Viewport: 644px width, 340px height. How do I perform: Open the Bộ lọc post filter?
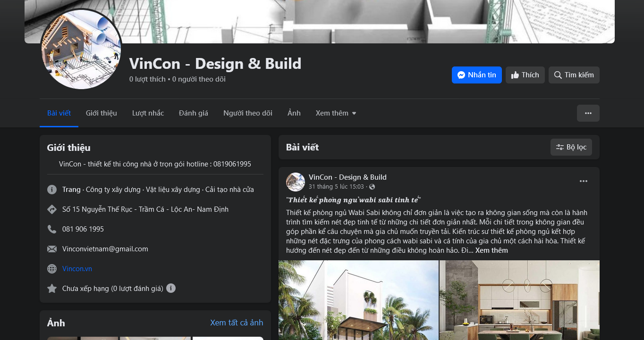(571, 147)
